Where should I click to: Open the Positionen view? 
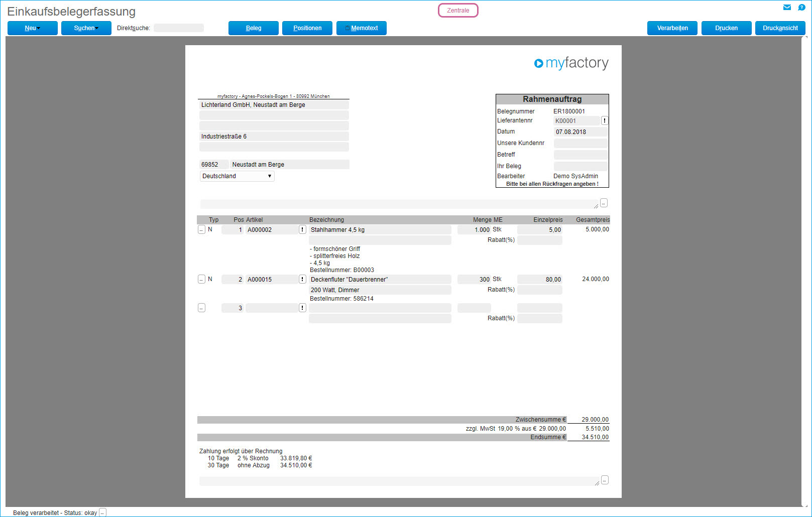pyautogui.click(x=307, y=28)
